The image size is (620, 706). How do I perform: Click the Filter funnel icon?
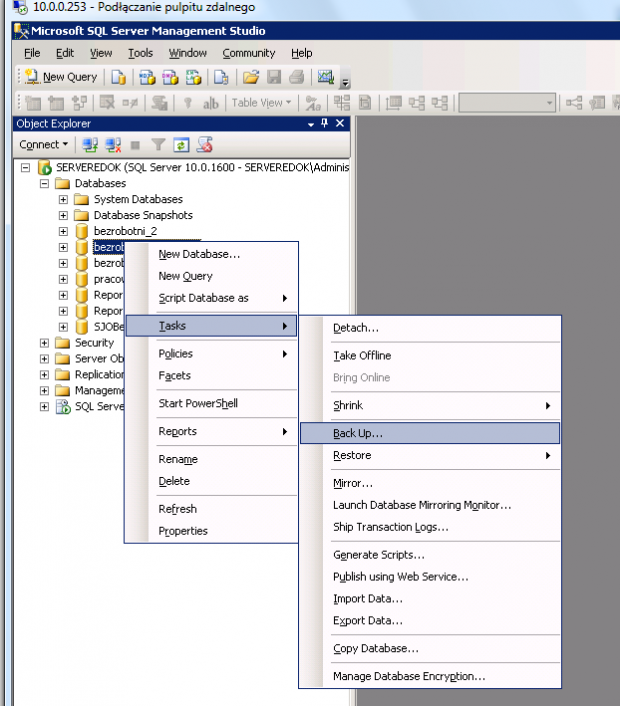coord(158,145)
